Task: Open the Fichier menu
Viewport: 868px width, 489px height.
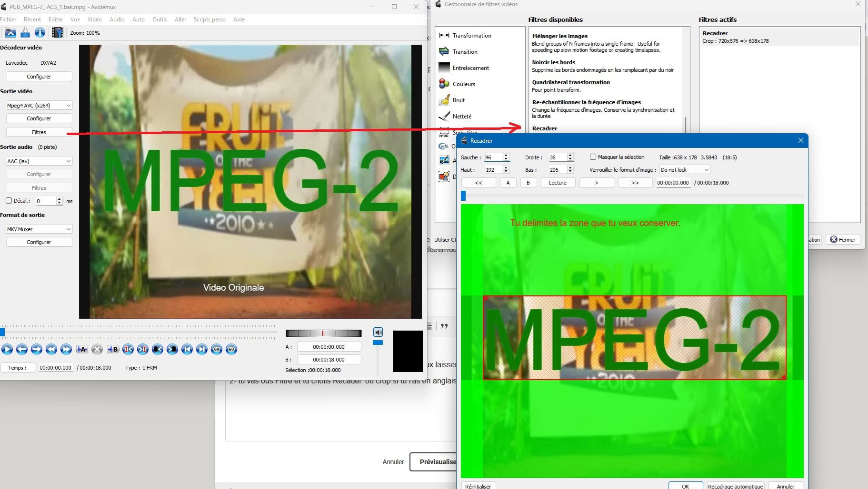Action: click(x=8, y=20)
